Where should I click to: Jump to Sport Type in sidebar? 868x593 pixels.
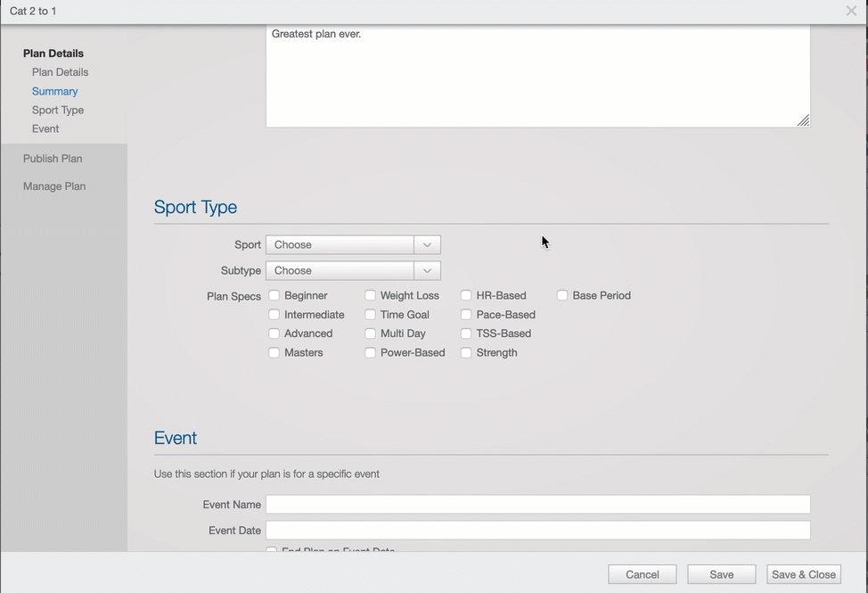click(58, 111)
